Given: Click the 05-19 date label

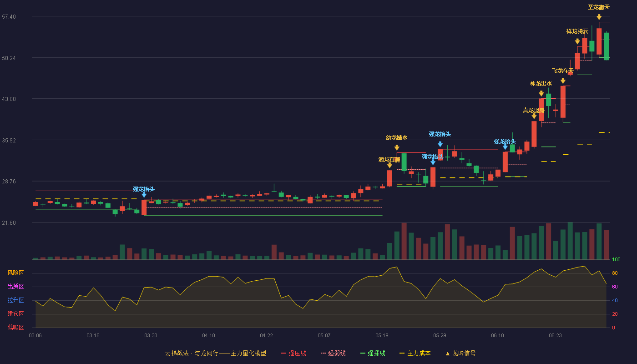Looking at the screenshot, I should coord(382,335).
